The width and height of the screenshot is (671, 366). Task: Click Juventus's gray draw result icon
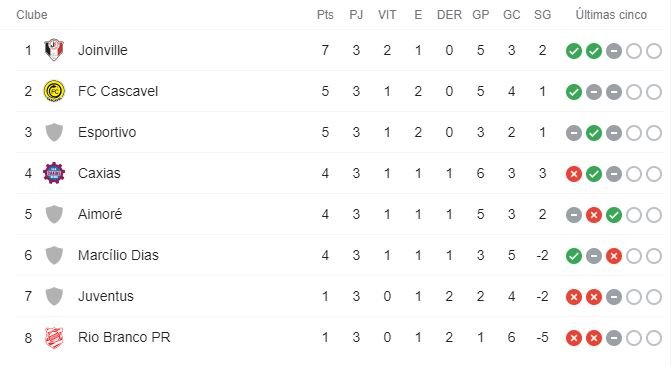click(614, 298)
